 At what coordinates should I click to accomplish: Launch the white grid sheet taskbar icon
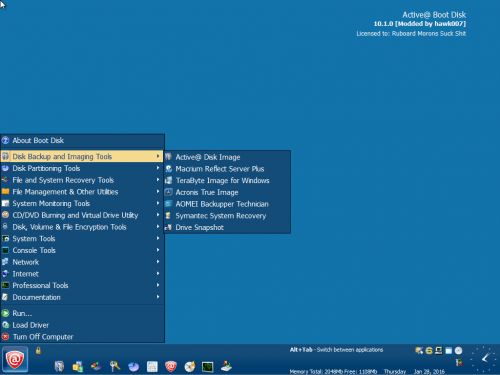pyautogui.click(x=152, y=367)
